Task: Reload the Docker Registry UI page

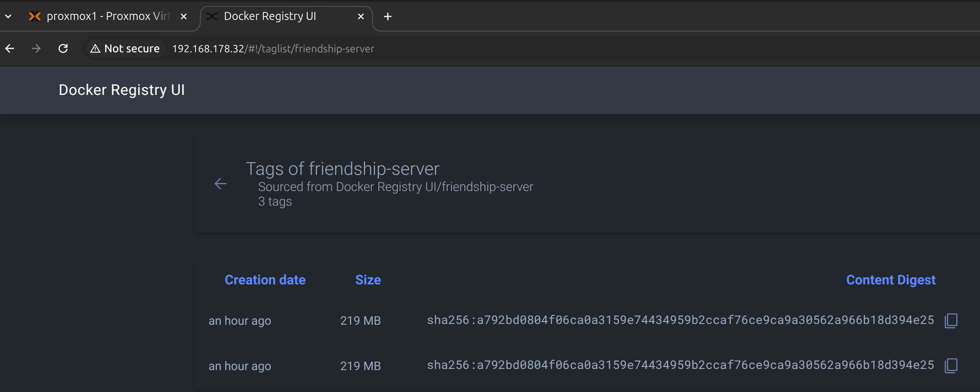Action: [63, 48]
